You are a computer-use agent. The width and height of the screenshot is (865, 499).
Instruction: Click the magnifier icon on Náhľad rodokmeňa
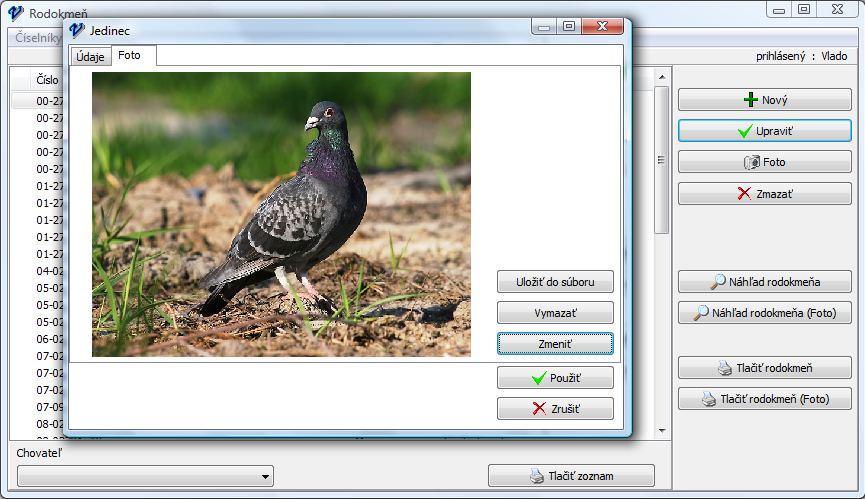coord(718,282)
